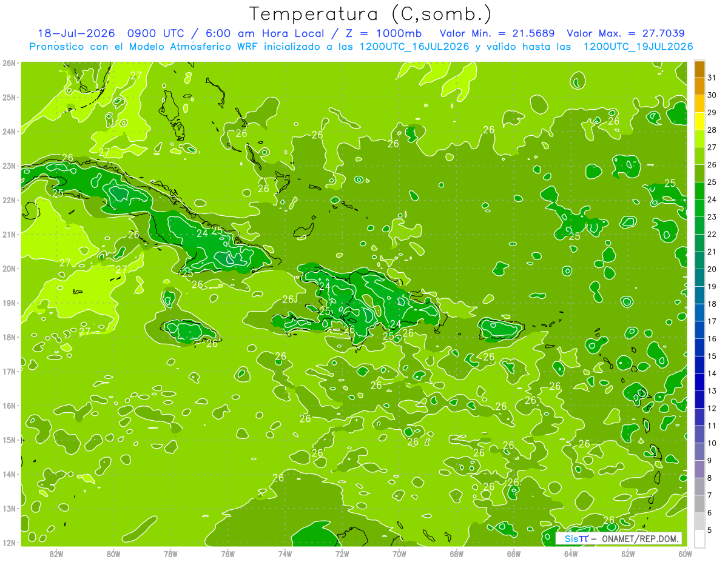728x562 pixels.
Task: Click the longitude axis label "60W"
Action: 686,554
